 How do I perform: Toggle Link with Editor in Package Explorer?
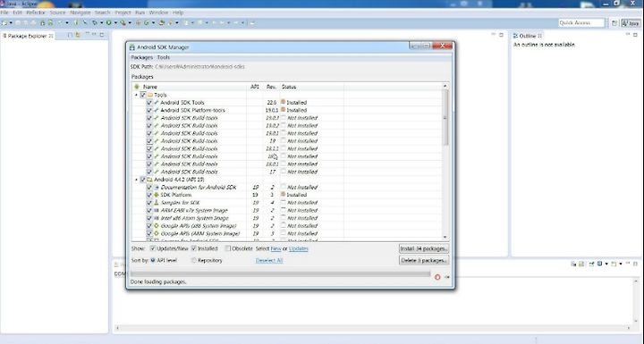pos(78,35)
